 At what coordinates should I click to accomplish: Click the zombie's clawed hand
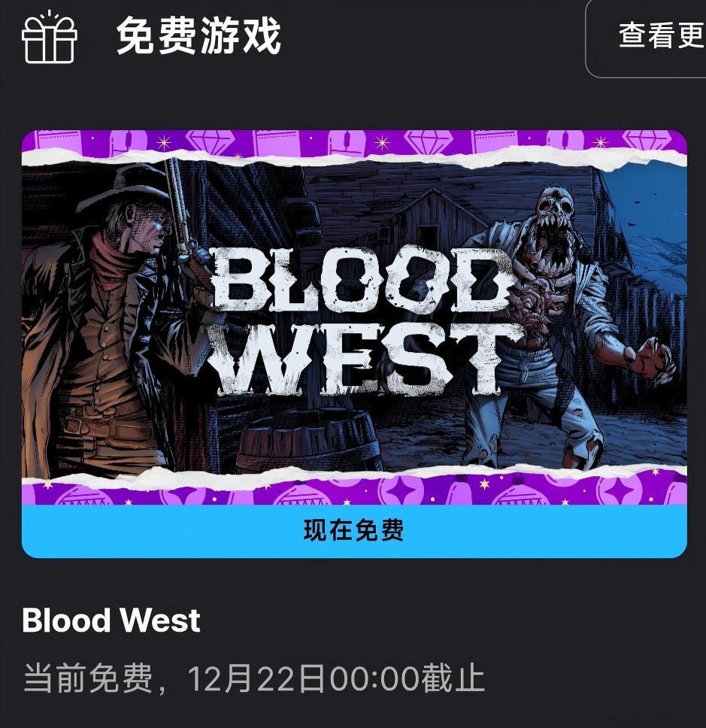pos(651,359)
